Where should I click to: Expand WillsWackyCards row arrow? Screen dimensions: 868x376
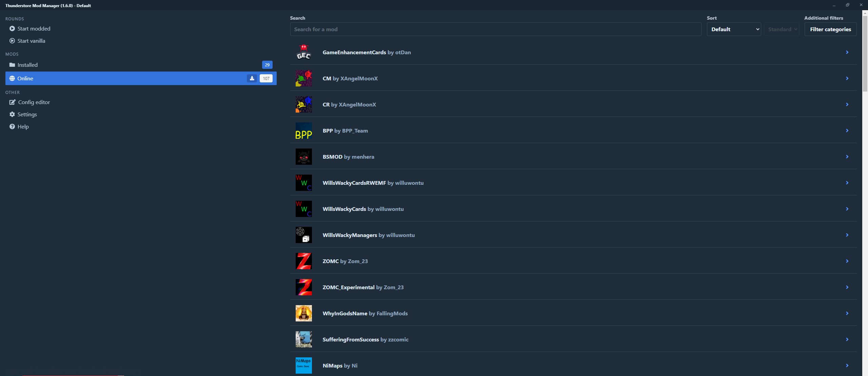point(847,209)
